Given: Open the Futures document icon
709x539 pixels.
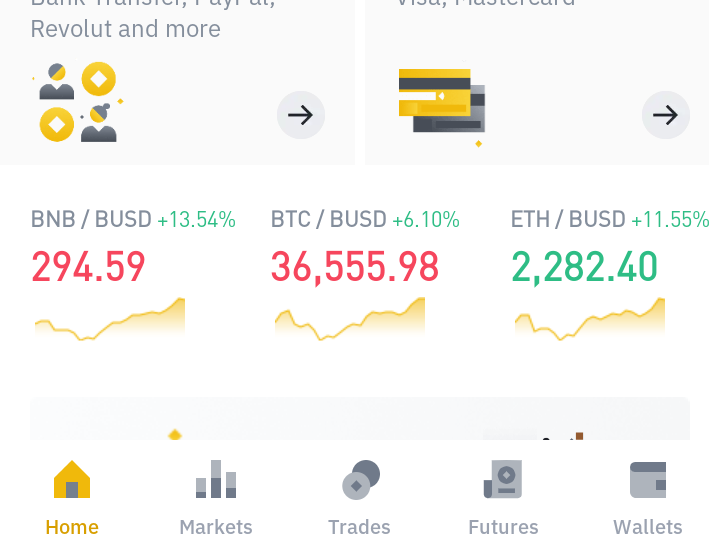Looking at the screenshot, I should [503, 479].
